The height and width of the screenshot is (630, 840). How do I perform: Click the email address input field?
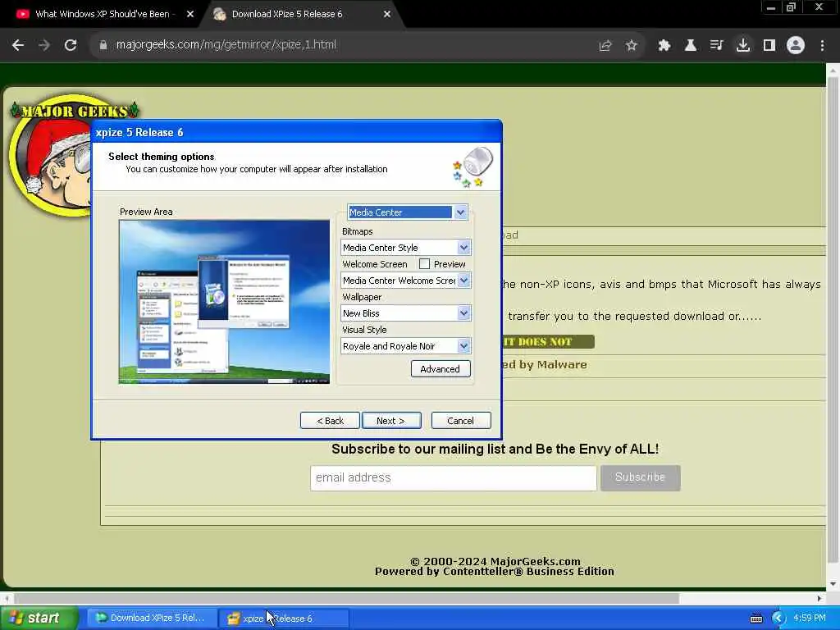tap(453, 477)
